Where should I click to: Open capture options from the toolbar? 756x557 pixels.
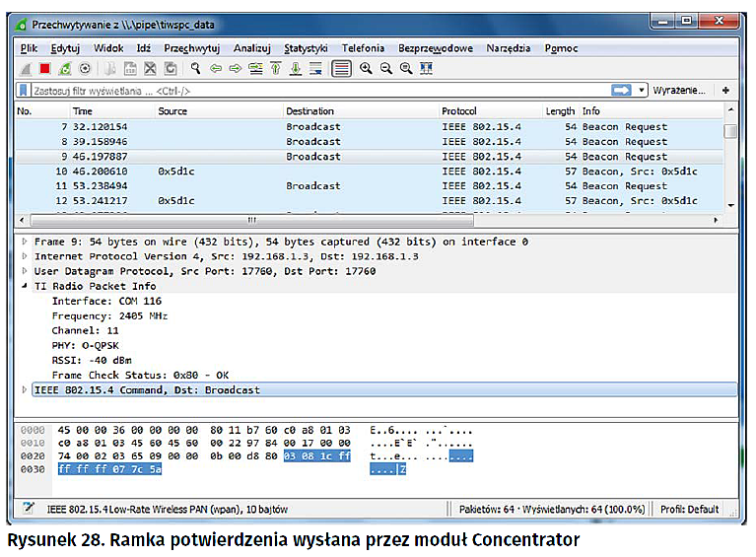[x=85, y=68]
